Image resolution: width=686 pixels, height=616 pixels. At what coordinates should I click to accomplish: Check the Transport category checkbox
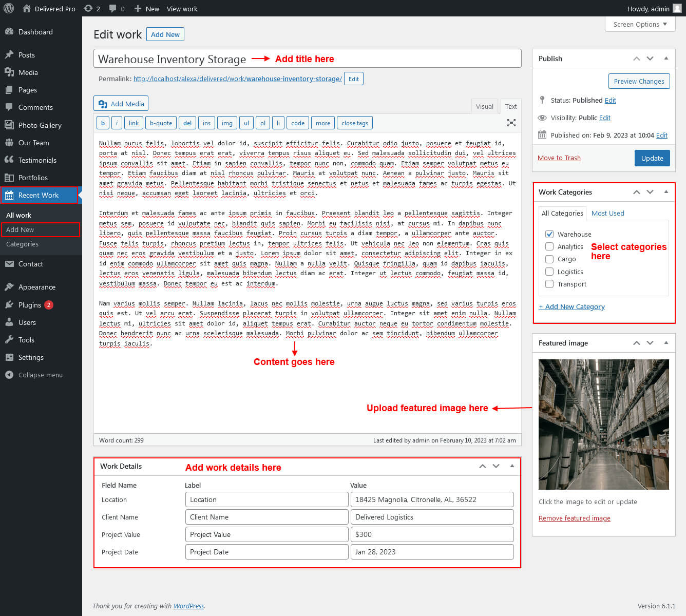pos(549,284)
